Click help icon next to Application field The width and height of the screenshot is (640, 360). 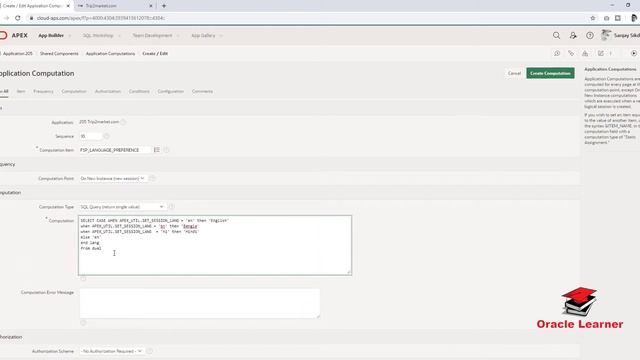pos(123,122)
